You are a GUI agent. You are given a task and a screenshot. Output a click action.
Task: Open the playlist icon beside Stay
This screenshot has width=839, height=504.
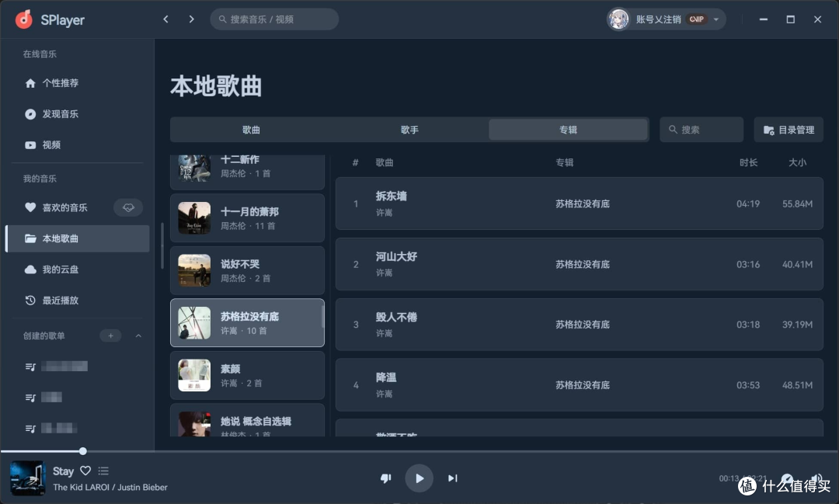(x=104, y=471)
